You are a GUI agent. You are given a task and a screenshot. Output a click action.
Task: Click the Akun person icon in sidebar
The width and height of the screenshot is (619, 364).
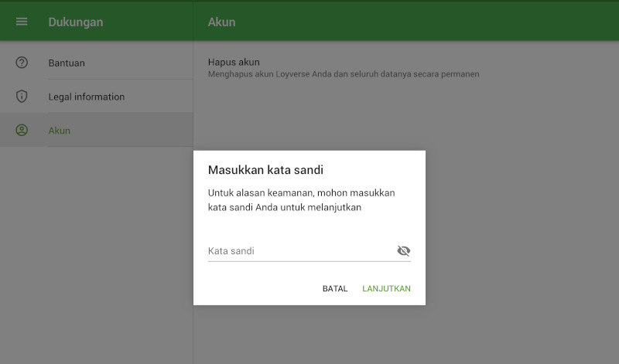(x=22, y=131)
